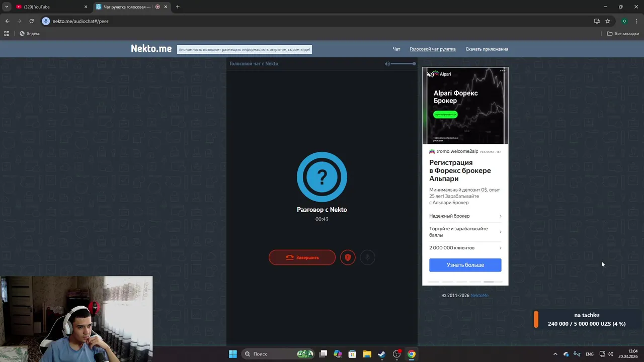Screen dimensions: 644x362
Task: Click the Nekto.me logo
Action: tap(151, 49)
